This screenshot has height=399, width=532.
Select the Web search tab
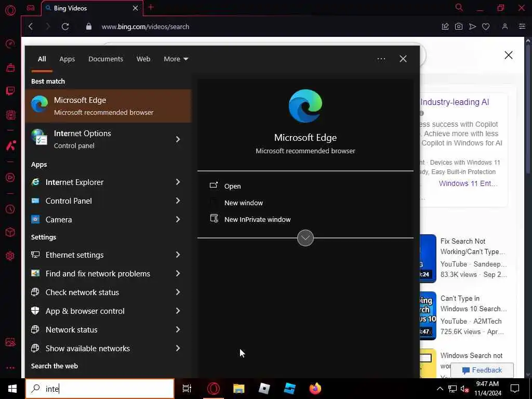pos(143,59)
